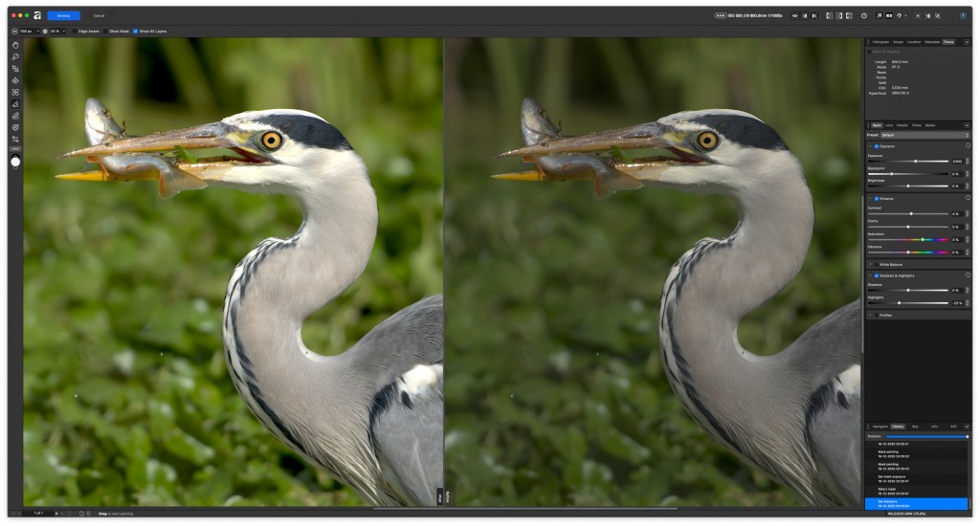Click the RAW badge in the top toolbar

[721, 15]
